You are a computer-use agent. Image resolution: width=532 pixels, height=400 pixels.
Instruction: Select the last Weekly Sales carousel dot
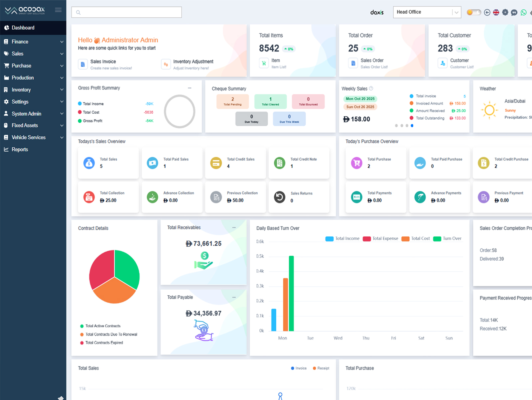click(412, 126)
